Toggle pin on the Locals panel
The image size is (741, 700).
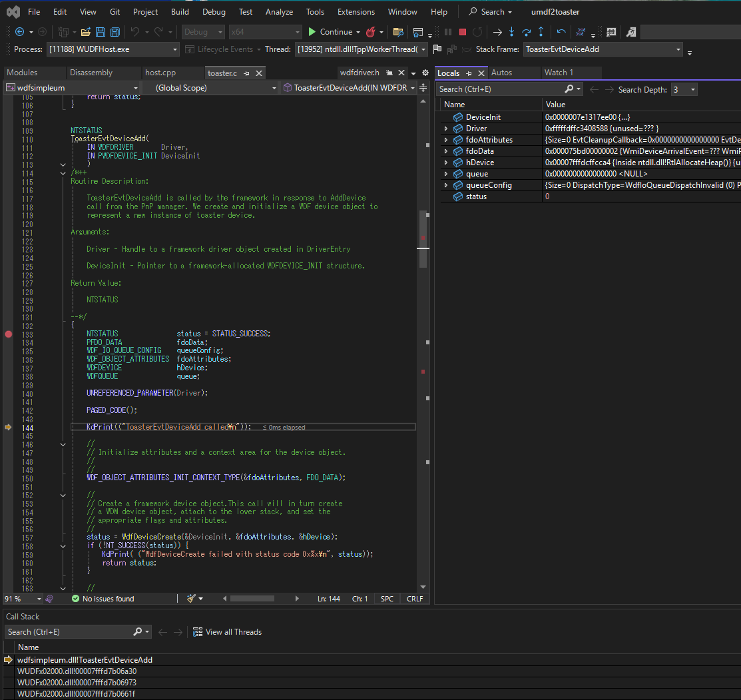tap(468, 73)
